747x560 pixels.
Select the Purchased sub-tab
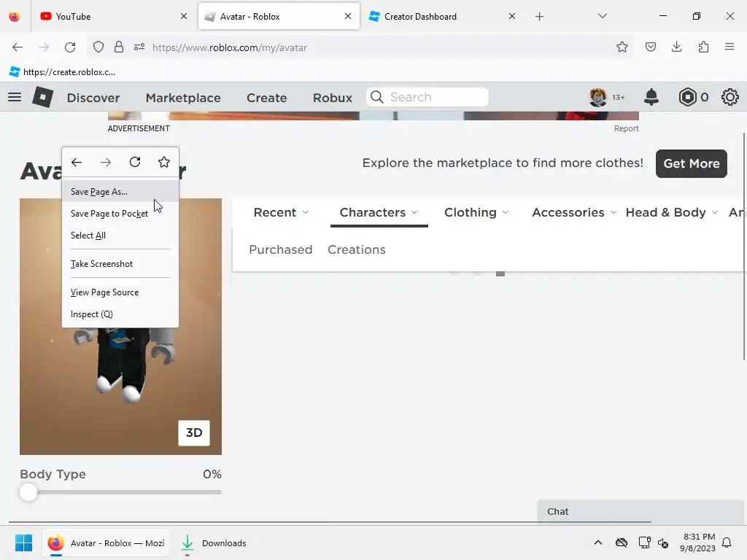[281, 249]
